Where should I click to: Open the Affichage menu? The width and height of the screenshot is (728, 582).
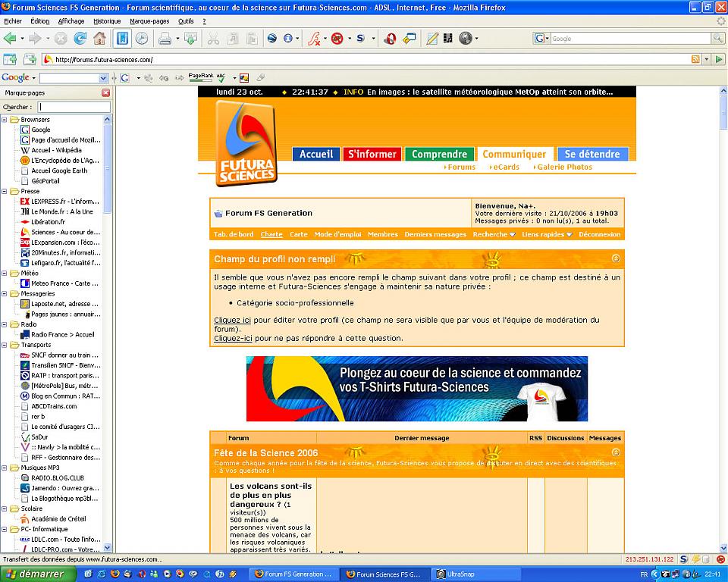pos(71,21)
